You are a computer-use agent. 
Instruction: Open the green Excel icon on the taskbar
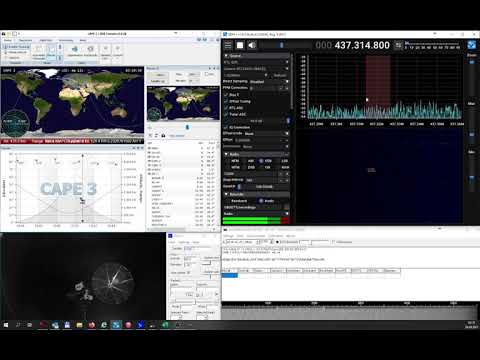pos(165,325)
